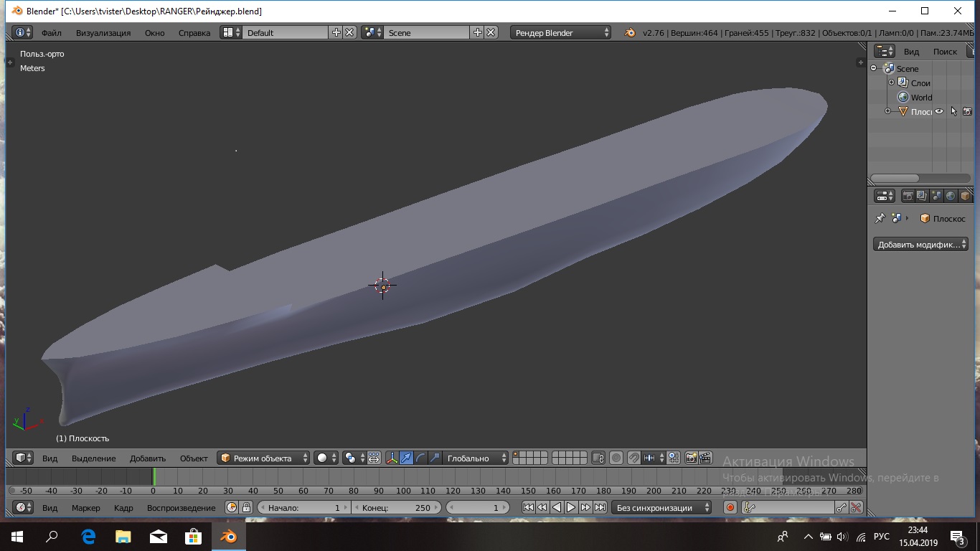The width and height of the screenshot is (980, 551).
Task: Play the animation forward
Action: (x=571, y=507)
